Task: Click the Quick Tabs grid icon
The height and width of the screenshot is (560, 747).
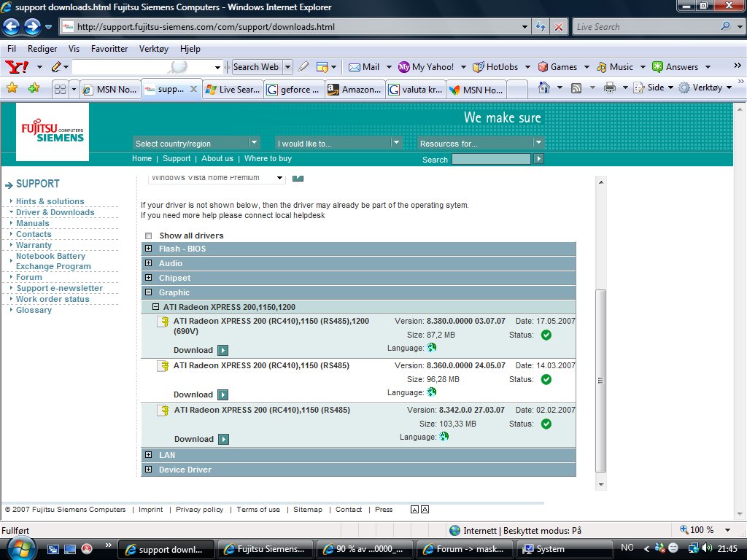Action: tap(60, 89)
